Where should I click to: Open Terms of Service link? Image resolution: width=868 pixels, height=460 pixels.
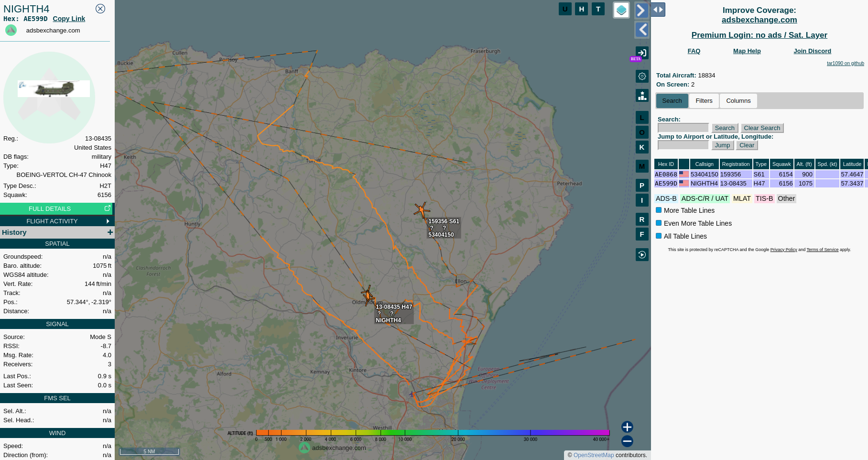coord(822,250)
